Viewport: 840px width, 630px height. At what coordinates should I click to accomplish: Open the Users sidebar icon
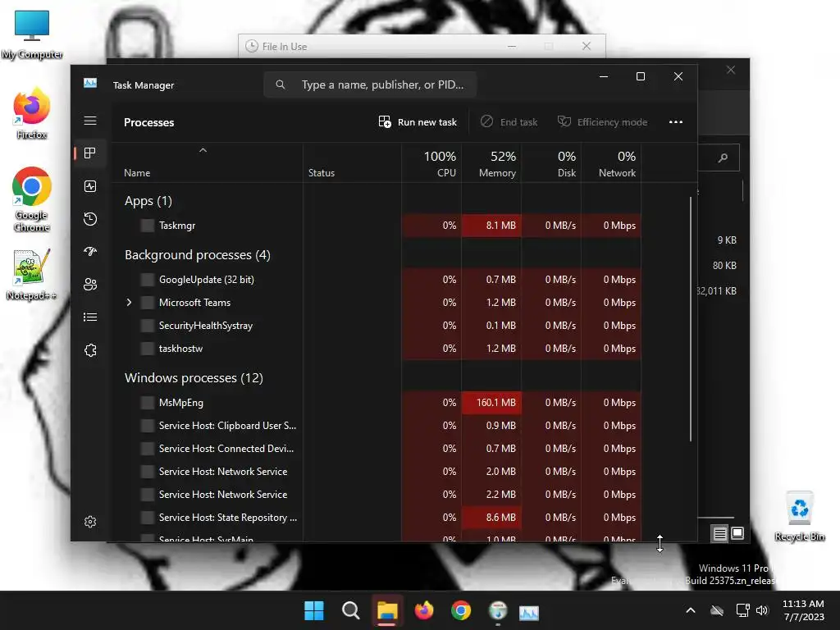90,284
